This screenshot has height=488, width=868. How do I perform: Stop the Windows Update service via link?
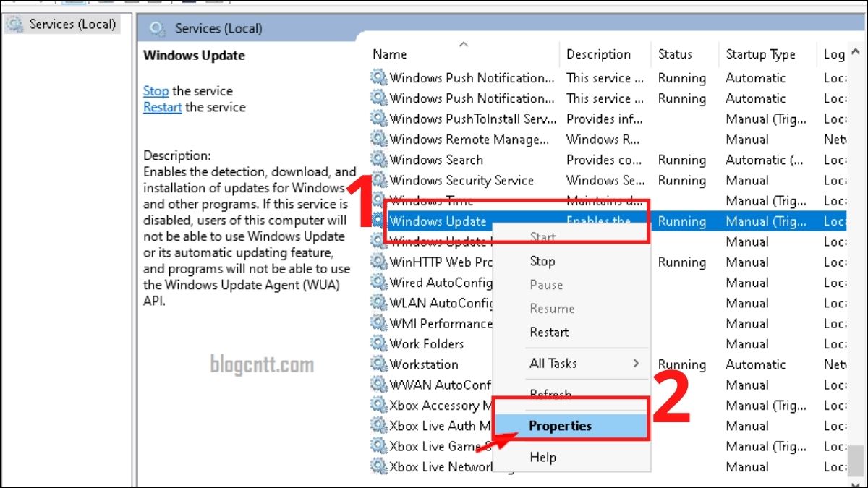(156, 91)
